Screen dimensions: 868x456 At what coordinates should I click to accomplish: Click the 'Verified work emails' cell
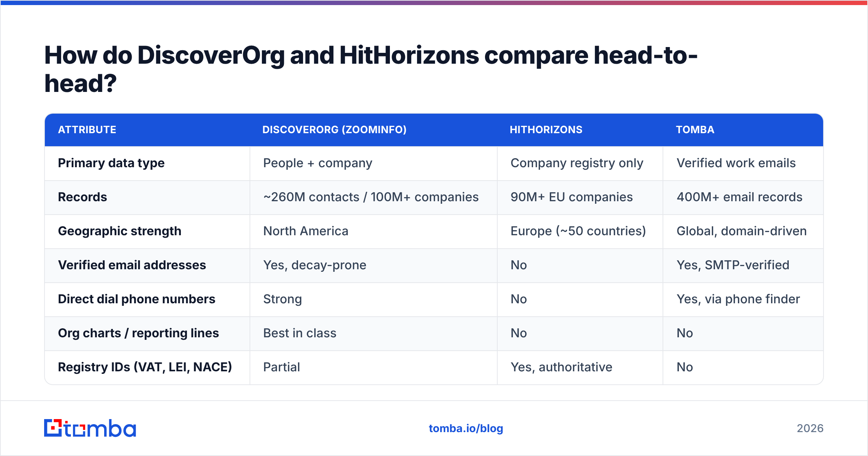736,163
